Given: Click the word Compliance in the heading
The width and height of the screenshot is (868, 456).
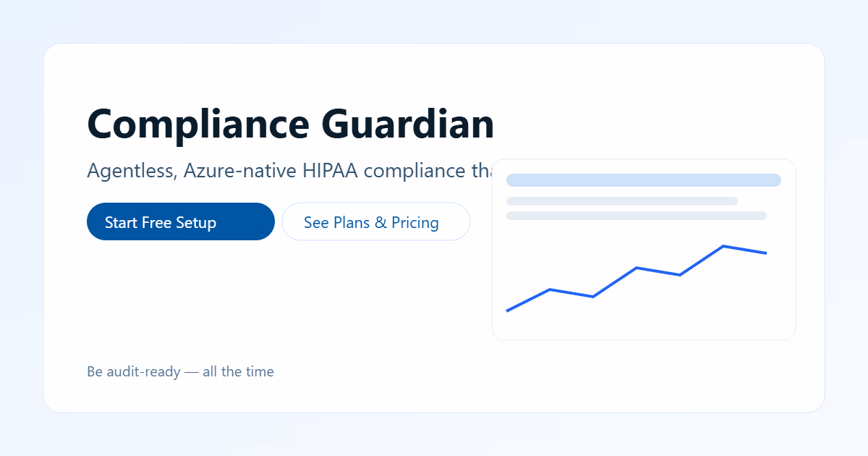Looking at the screenshot, I should point(198,123).
